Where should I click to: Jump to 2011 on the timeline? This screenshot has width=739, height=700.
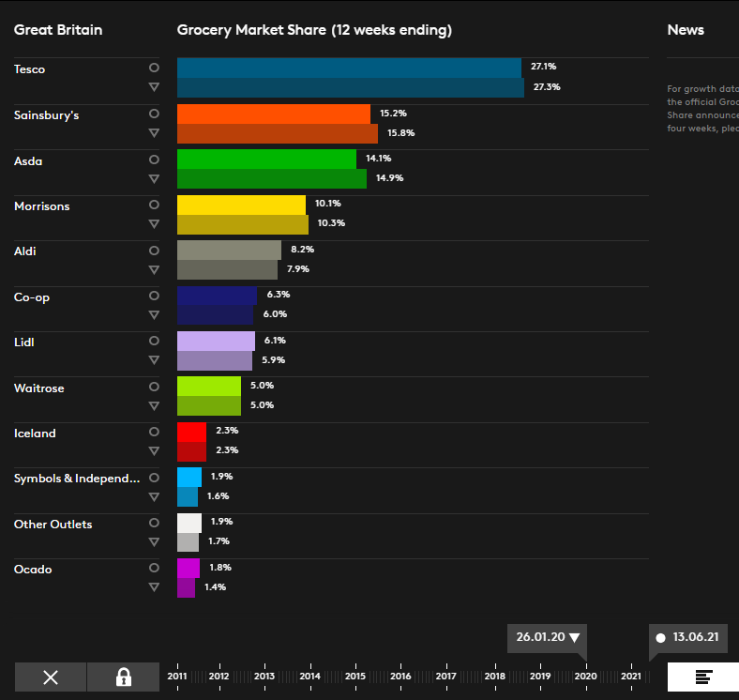point(177,677)
